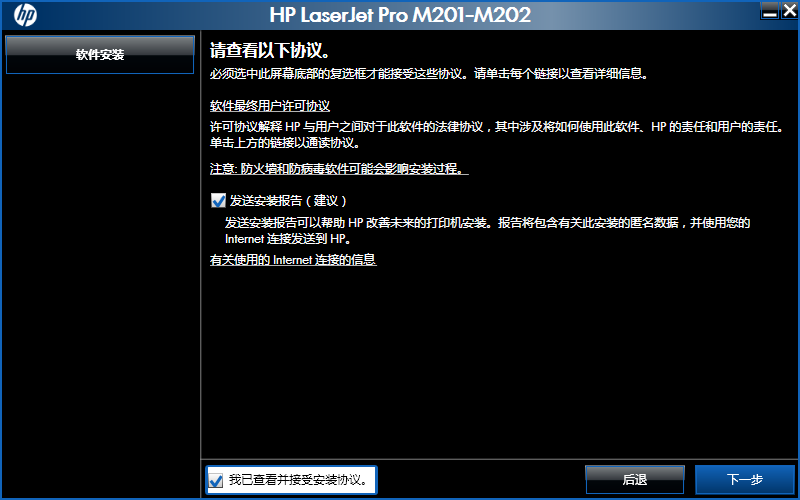Uncheck the 发送安装报告 checkbox

coord(218,201)
